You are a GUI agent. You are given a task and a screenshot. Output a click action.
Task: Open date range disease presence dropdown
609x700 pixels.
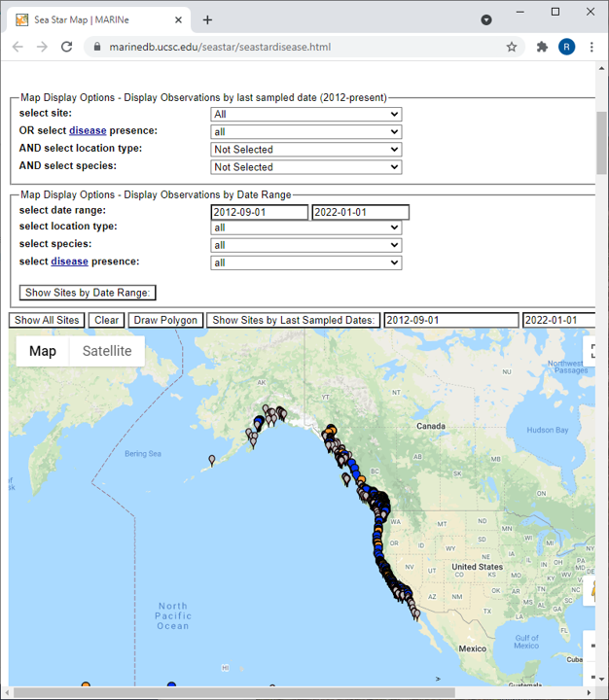point(306,262)
